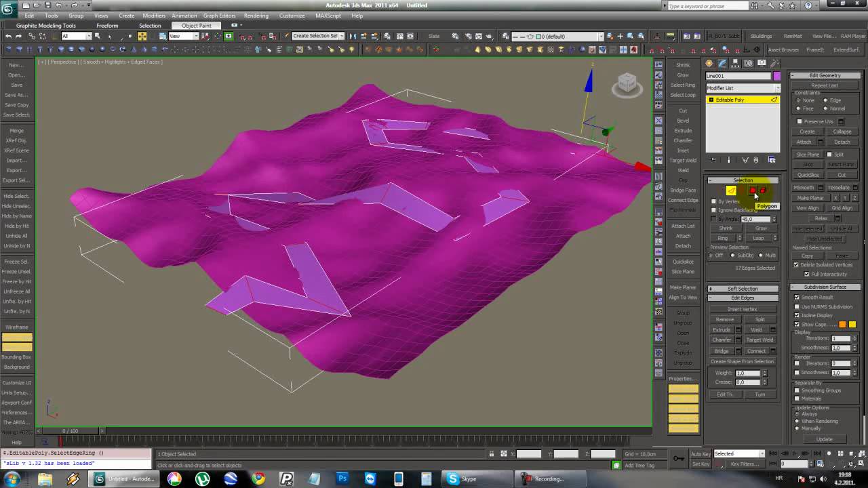Click the Create panel tab icon
Viewport: 868px width, 488px height.
click(x=709, y=63)
